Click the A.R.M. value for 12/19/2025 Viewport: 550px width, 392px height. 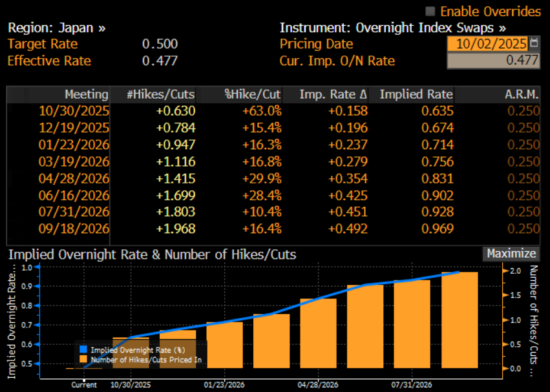pyautogui.click(x=523, y=127)
